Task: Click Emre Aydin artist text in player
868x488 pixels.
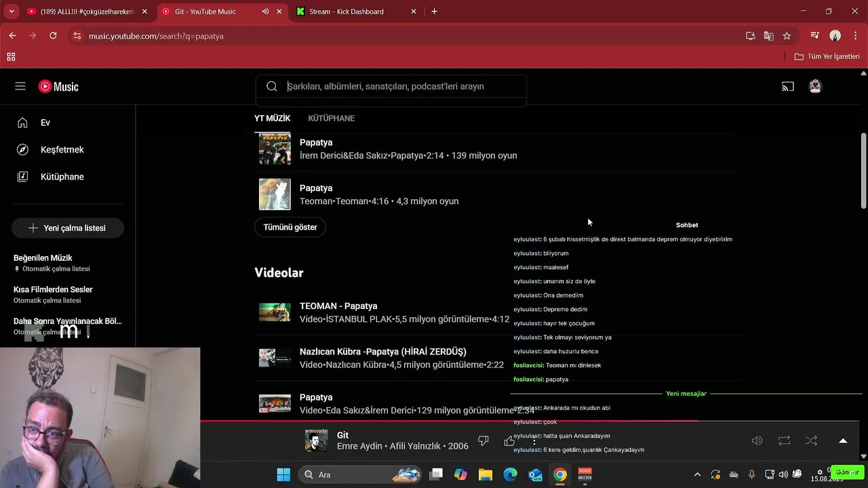Action: pyautogui.click(x=359, y=446)
